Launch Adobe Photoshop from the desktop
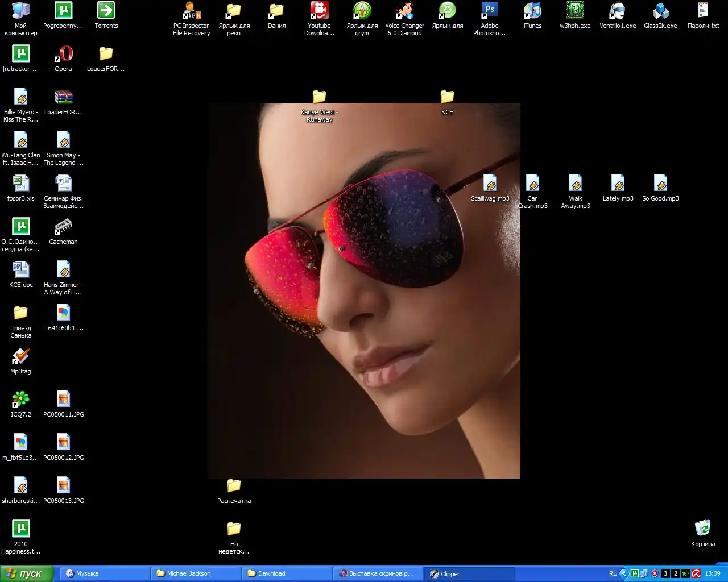Viewport: 728px width, 582px height. click(x=489, y=11)
